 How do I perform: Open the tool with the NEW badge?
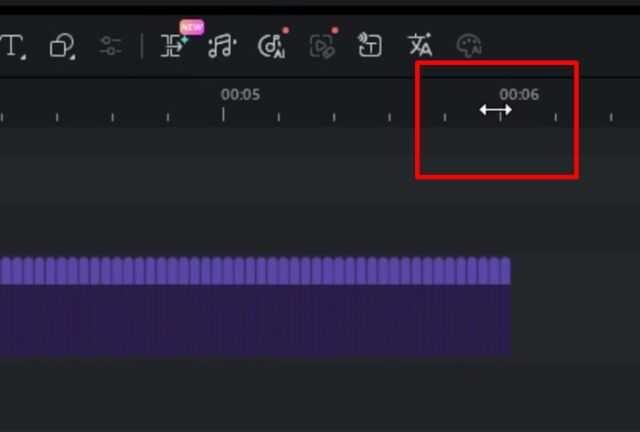(175, 46)
